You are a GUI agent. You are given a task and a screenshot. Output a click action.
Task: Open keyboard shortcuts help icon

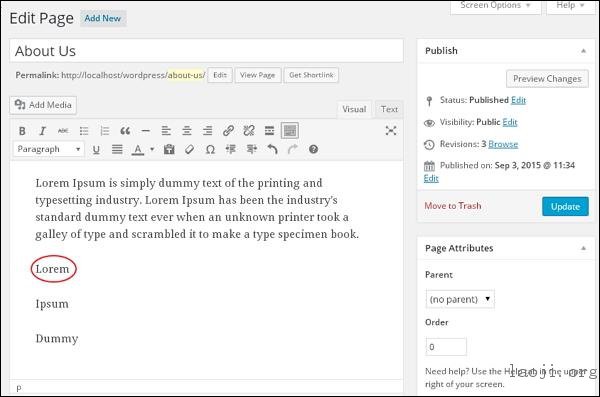coord(313,149)
